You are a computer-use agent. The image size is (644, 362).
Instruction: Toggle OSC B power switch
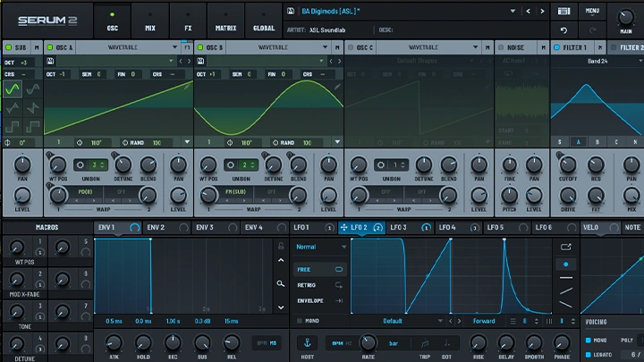coord(200,47)
